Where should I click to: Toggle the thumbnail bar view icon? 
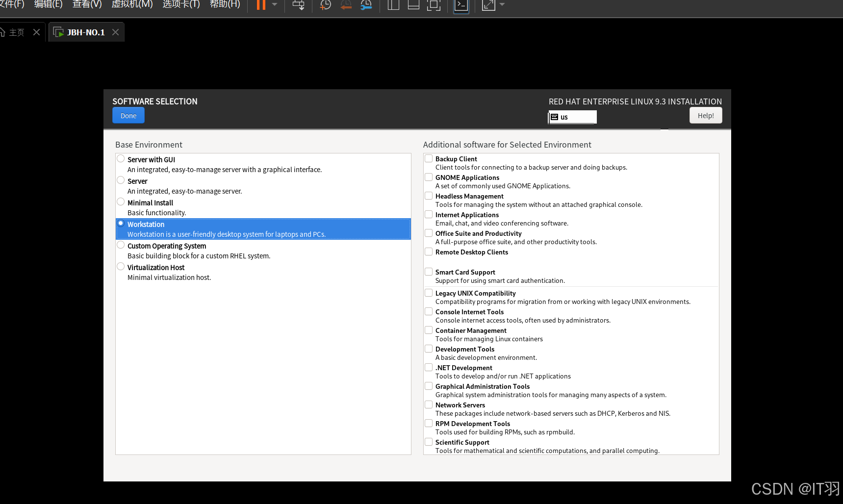(x=413, y=5)
